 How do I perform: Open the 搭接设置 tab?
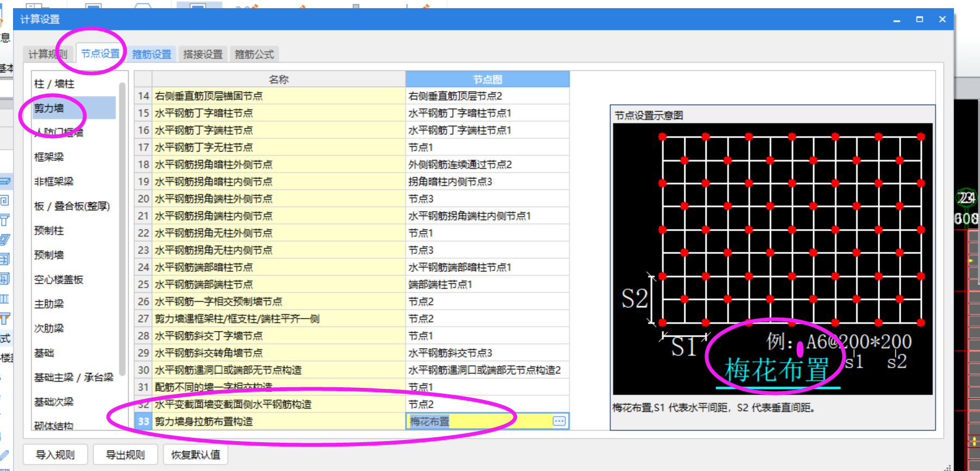203,54
